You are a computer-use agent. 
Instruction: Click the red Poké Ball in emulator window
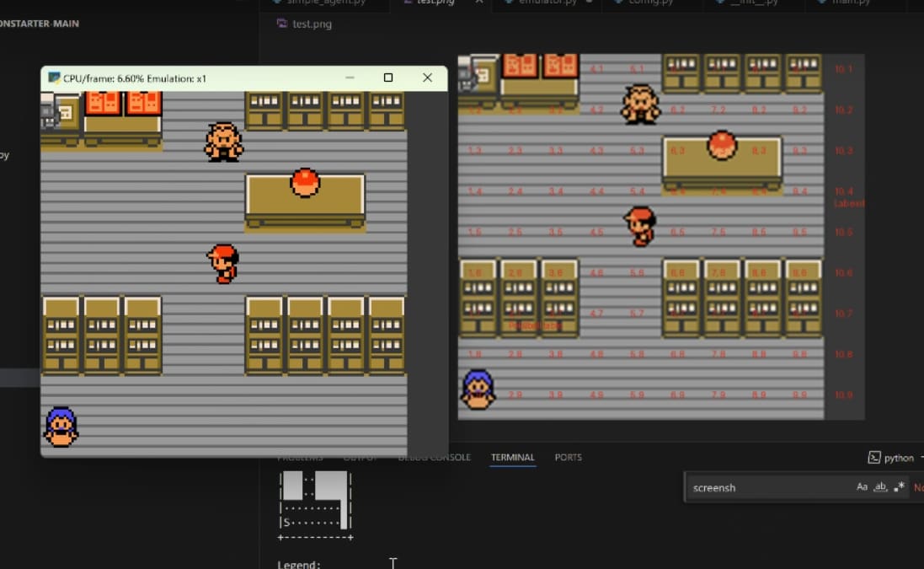[x=305, y=183]
